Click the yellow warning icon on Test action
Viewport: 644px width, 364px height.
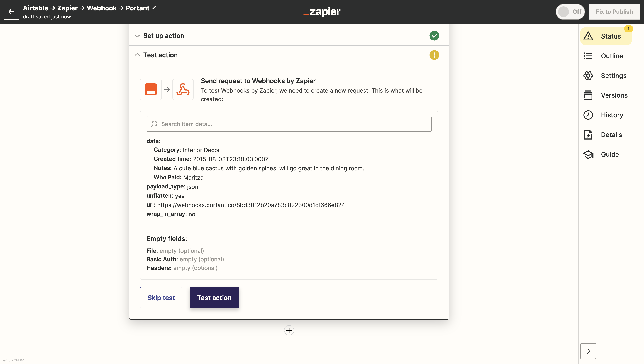(x=434, y=55)
